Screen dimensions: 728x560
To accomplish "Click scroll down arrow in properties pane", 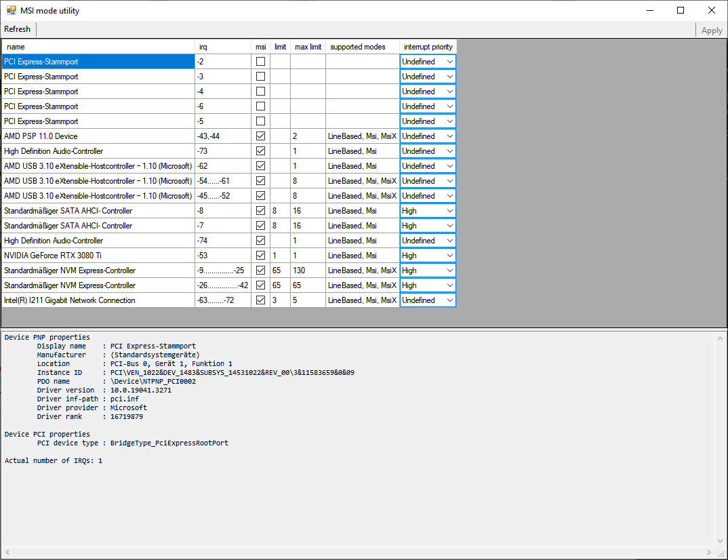I will pos(720,541).
